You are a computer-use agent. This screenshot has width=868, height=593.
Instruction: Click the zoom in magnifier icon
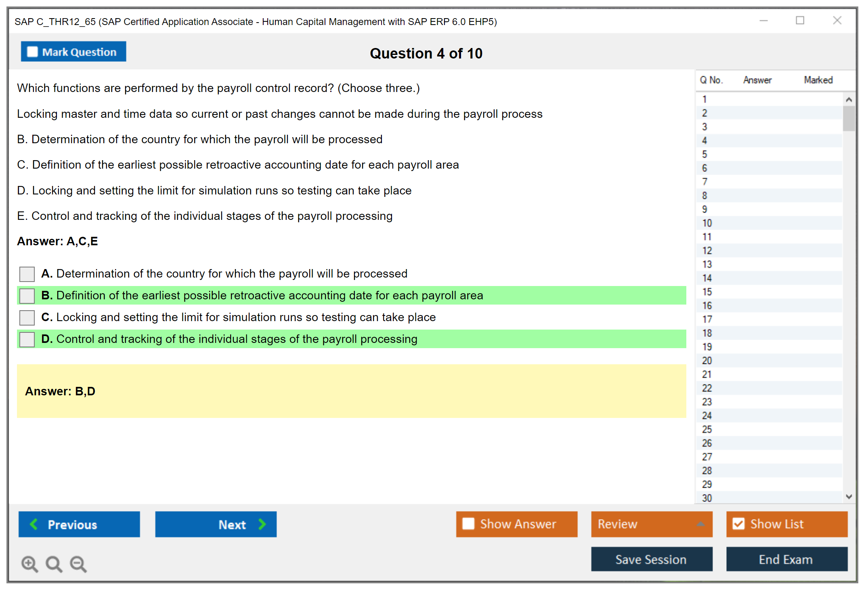click(29, 564)
